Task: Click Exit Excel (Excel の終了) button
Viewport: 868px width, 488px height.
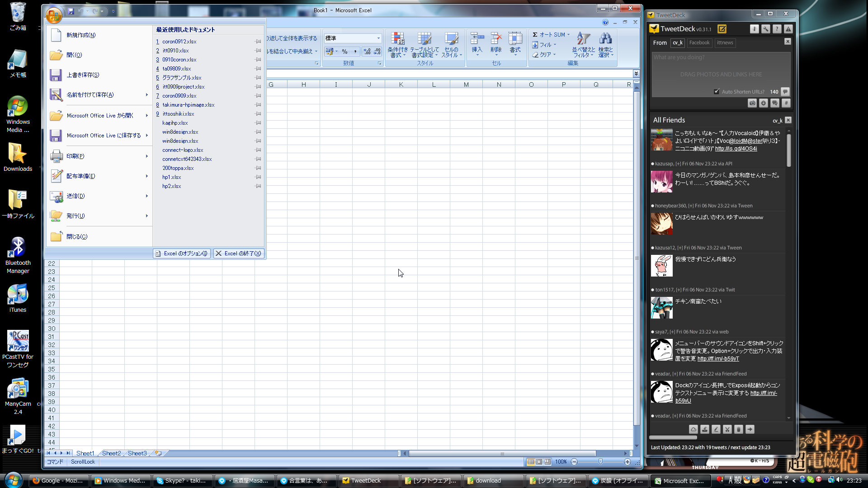Action: (x=239, y=253)
